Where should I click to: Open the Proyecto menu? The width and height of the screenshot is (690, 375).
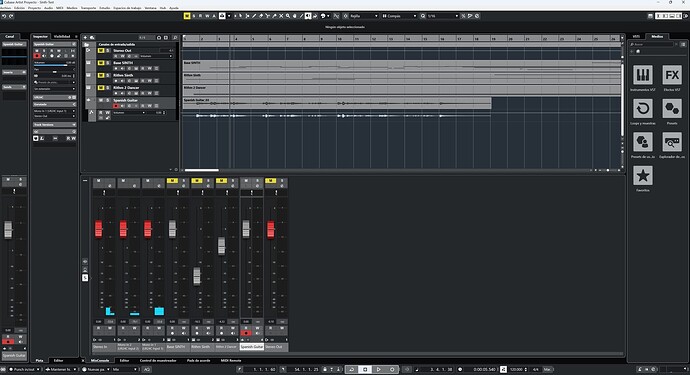point(34,8)
